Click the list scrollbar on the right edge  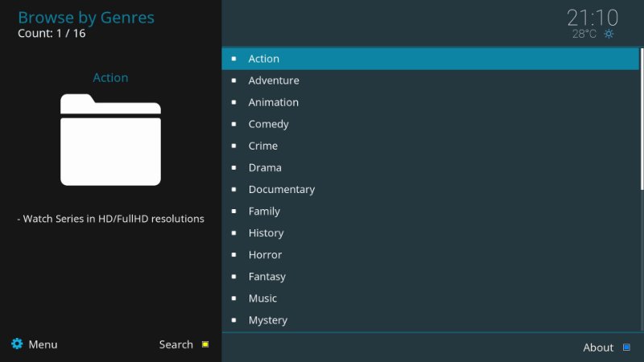642,121
